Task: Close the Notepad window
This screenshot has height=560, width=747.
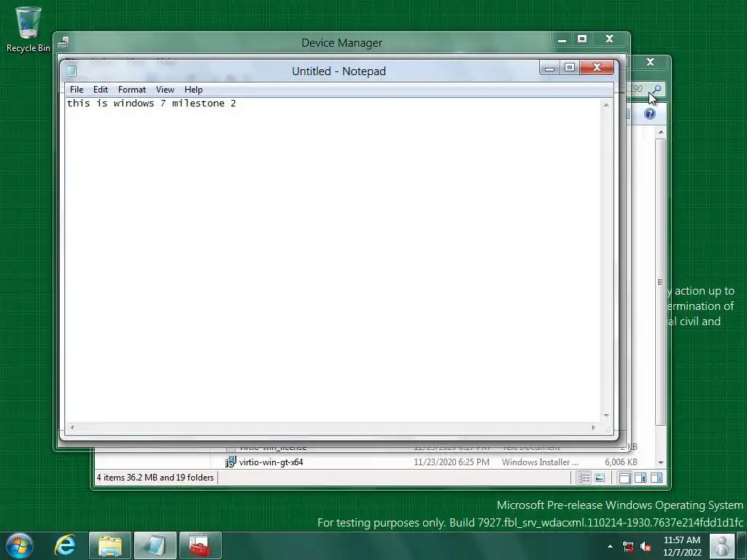Action: point(597,68)
